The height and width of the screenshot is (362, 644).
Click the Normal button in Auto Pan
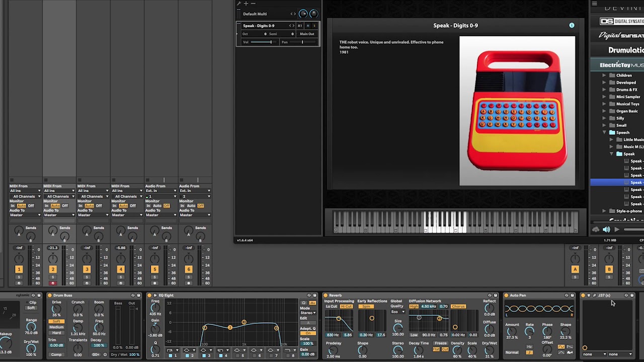[512, 352]
